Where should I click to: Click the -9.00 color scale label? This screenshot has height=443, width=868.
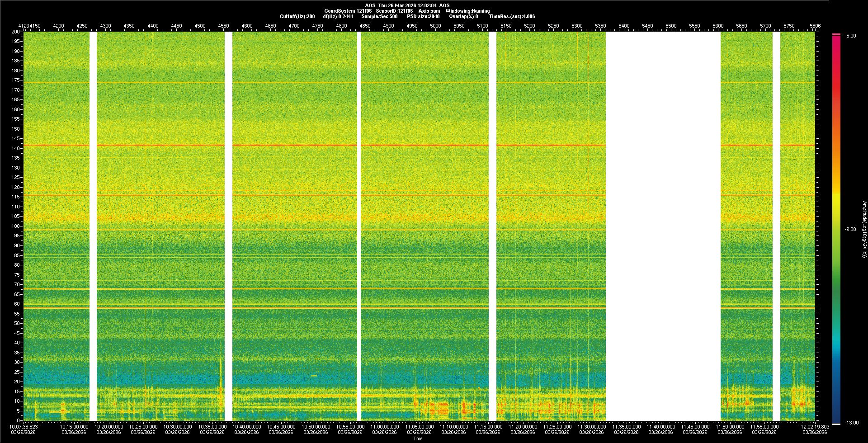click(x=850, y=230)
